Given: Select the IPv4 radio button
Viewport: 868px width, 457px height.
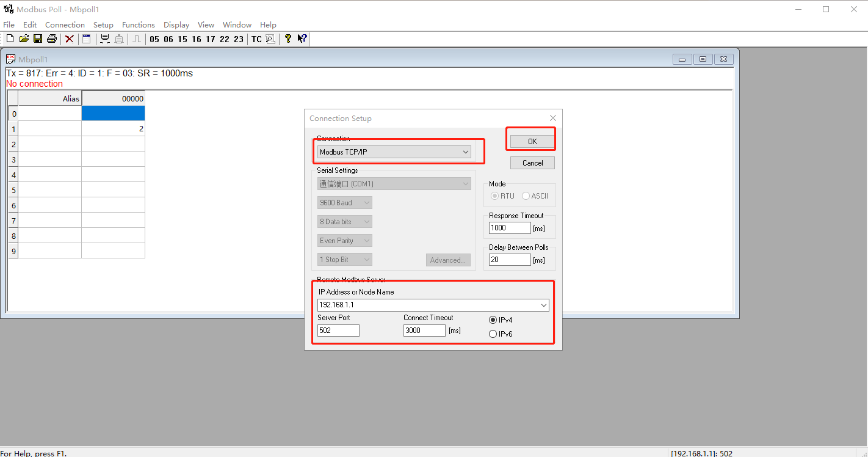Looking at the screenshot, I should 493,320.
